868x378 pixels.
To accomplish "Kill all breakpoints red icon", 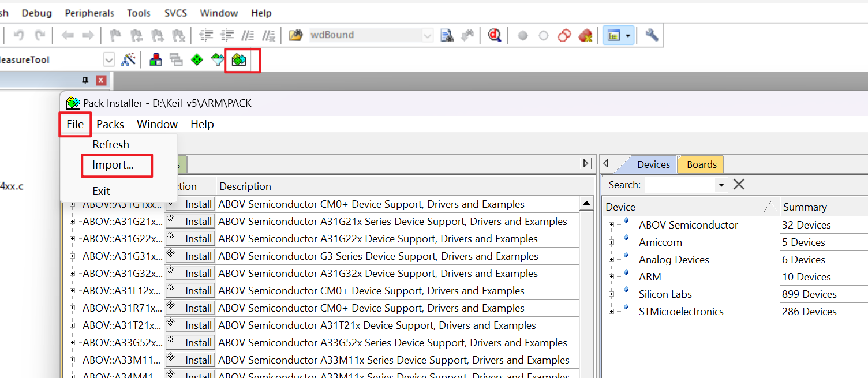I will click(x=585, y=35).
